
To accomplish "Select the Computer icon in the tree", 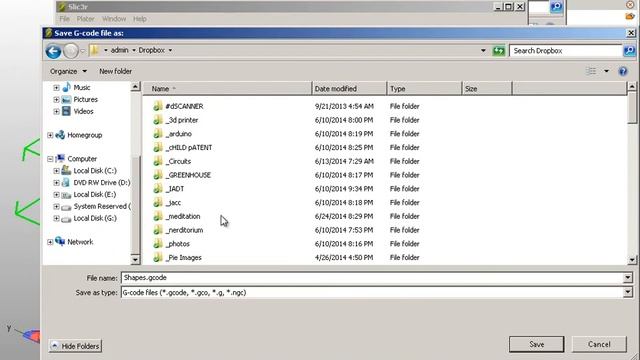I will (x=60, y=158).
